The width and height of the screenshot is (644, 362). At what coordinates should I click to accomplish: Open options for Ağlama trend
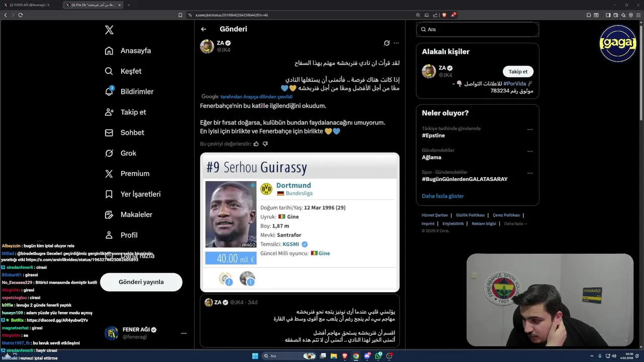(x=530, y=151)
